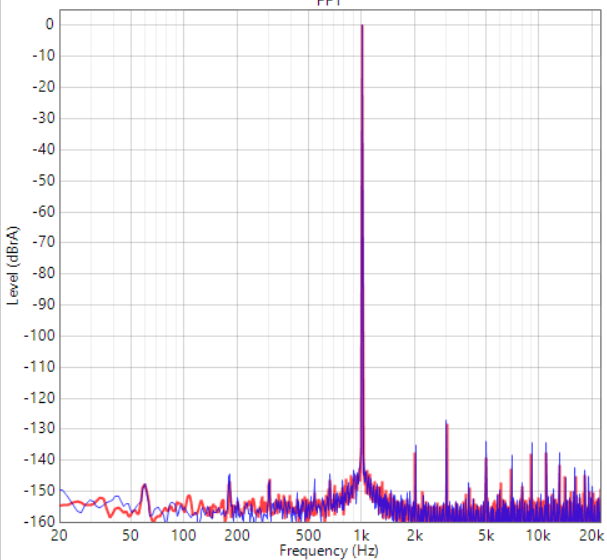Click the 5k frequency axis label

coord(486,536)
